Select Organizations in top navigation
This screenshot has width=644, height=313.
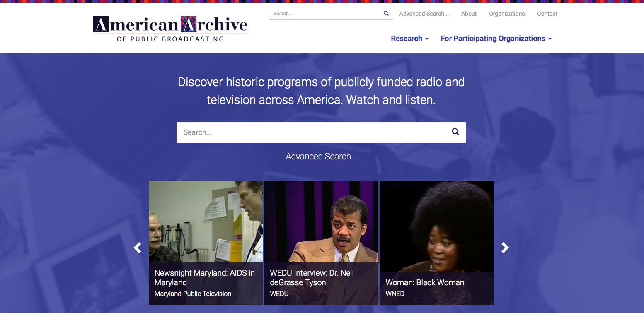click(x=506, y=14)
